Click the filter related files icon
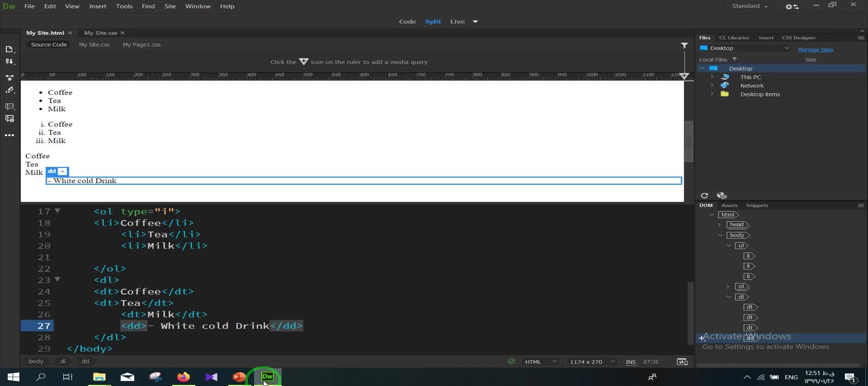 click(x=684, y=45)
